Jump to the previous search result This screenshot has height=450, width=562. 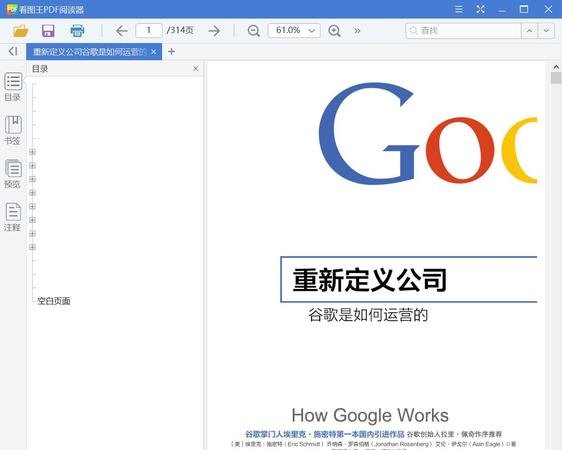coord(529,31)
